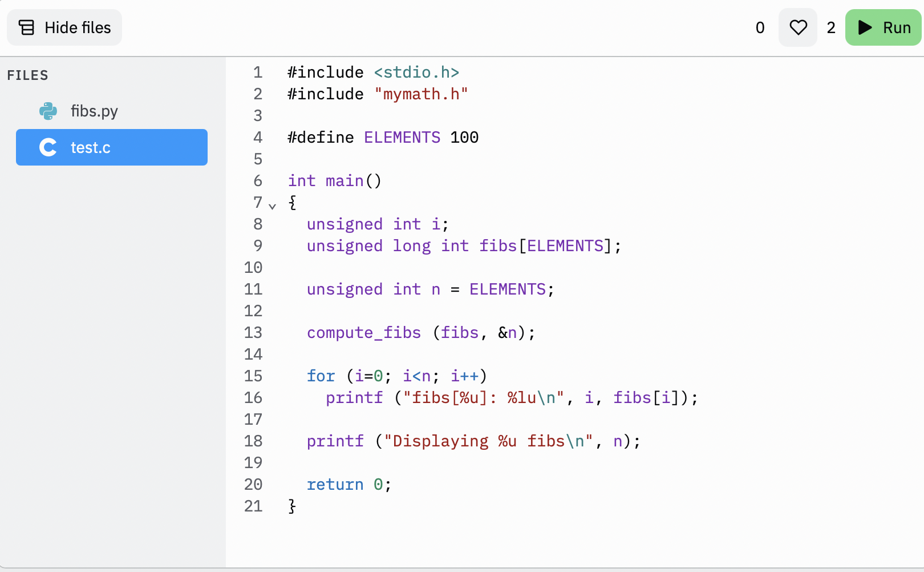
Task: Click the like count number 2
Action: [831, 27]
